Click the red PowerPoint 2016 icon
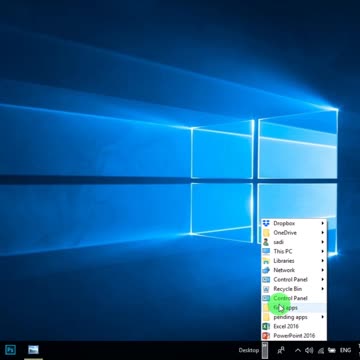Image resolution: width=360 pixels, height=360 pixels. pyautogui.click(x=266, y=336)
